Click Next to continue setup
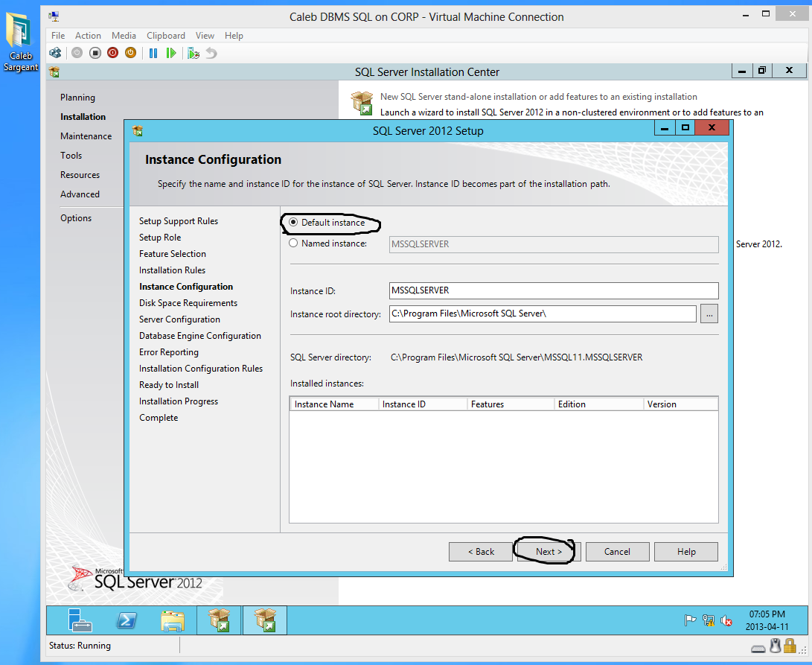The height and width of the screenshot is (665, 812). [x=549, y=552]
